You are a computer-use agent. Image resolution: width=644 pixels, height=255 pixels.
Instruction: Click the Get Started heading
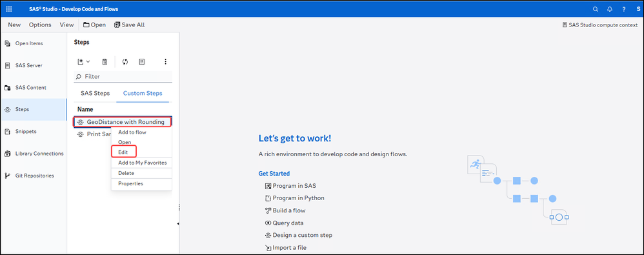tap(274, 174)
